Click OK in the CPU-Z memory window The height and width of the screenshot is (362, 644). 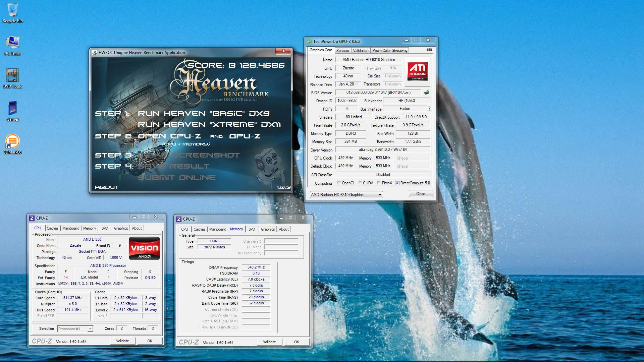[297, 342]
